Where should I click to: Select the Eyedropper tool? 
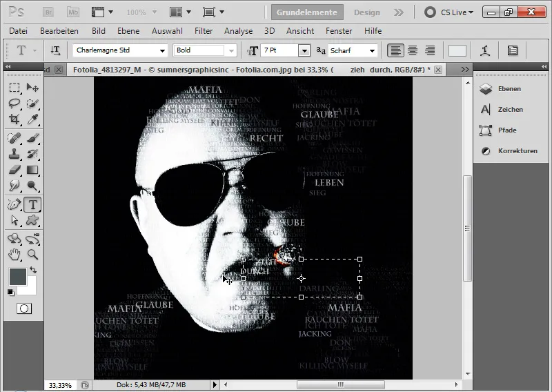click(x=32, y=119)
